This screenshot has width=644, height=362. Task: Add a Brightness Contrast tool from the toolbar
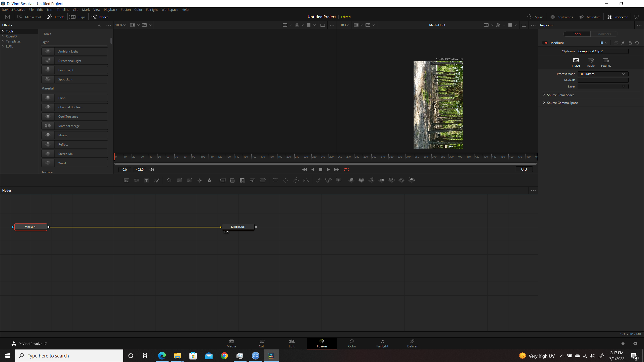coord(200,180)
